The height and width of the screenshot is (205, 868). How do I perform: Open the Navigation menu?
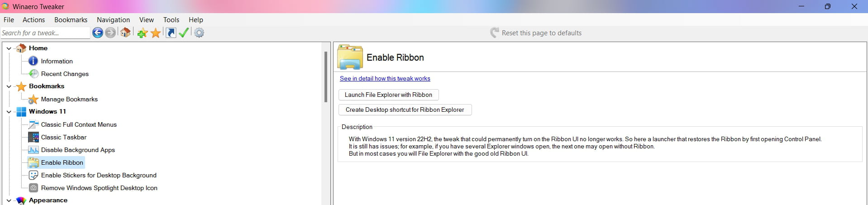[113, 19]
